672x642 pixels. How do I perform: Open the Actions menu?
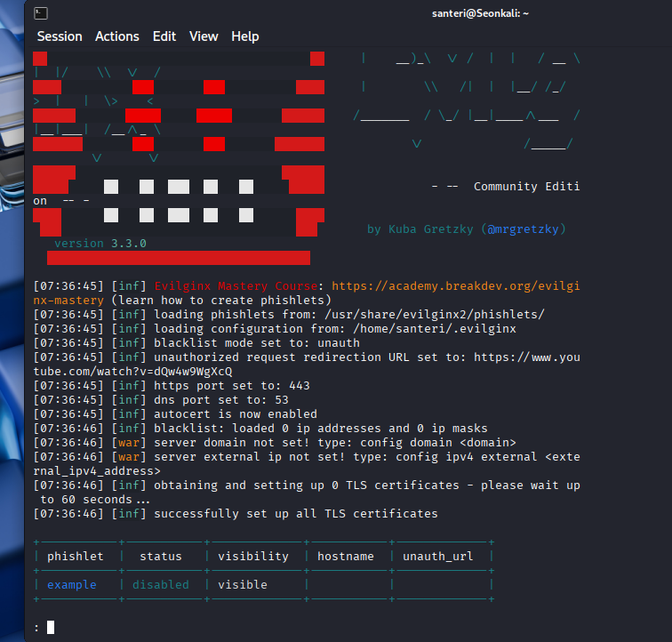coord(117,36)
